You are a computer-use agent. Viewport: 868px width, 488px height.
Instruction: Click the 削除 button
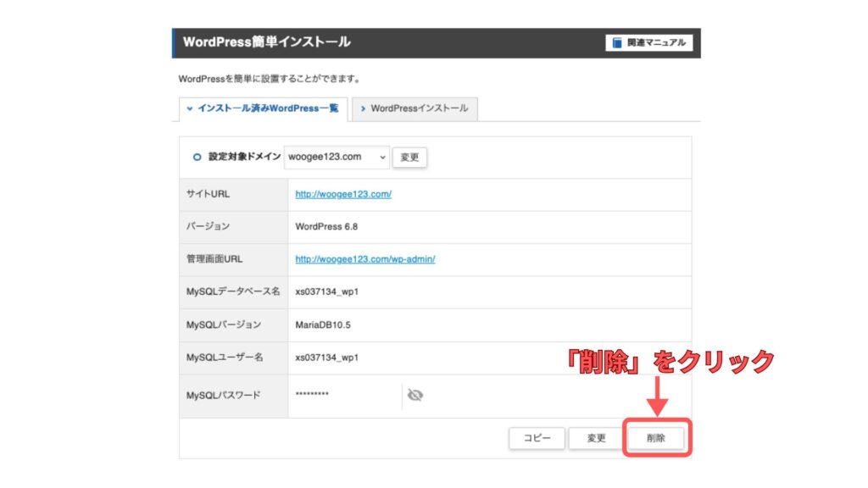click(656, 438)
